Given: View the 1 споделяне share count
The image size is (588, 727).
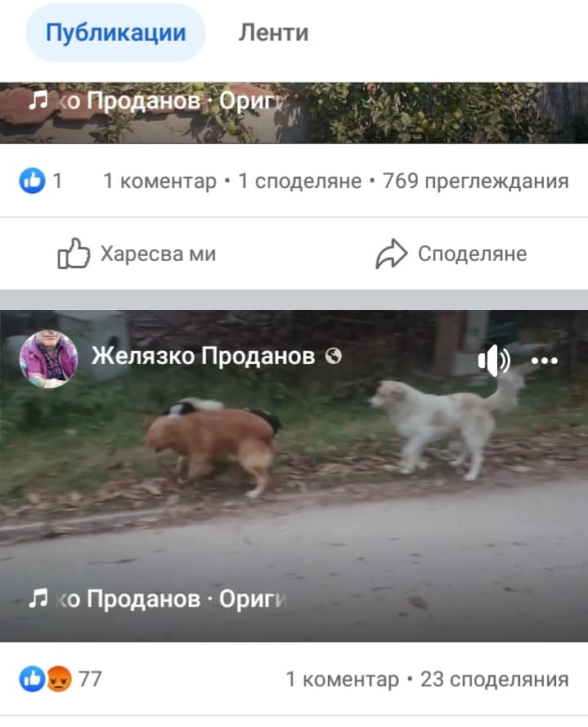Looking at the screenshot, I should [299, 181].
